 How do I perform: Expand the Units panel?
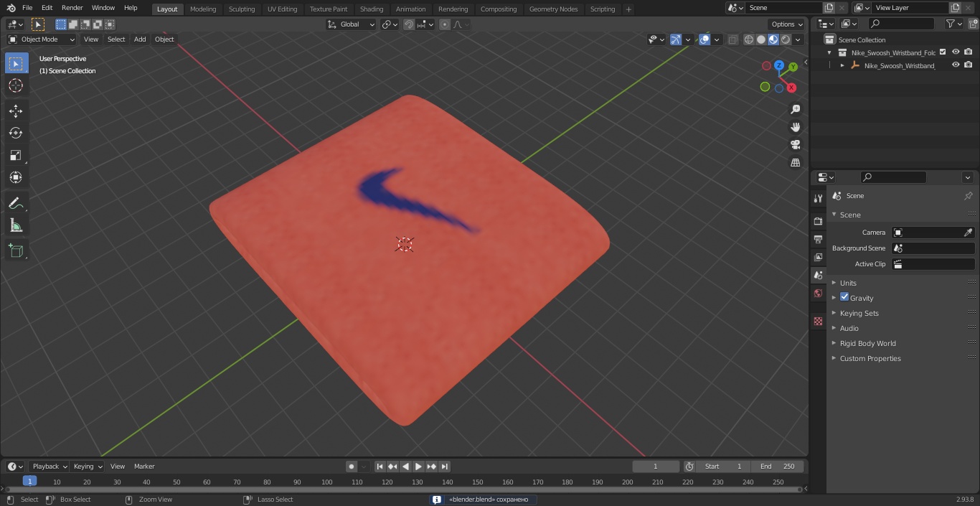pos(848,283)
